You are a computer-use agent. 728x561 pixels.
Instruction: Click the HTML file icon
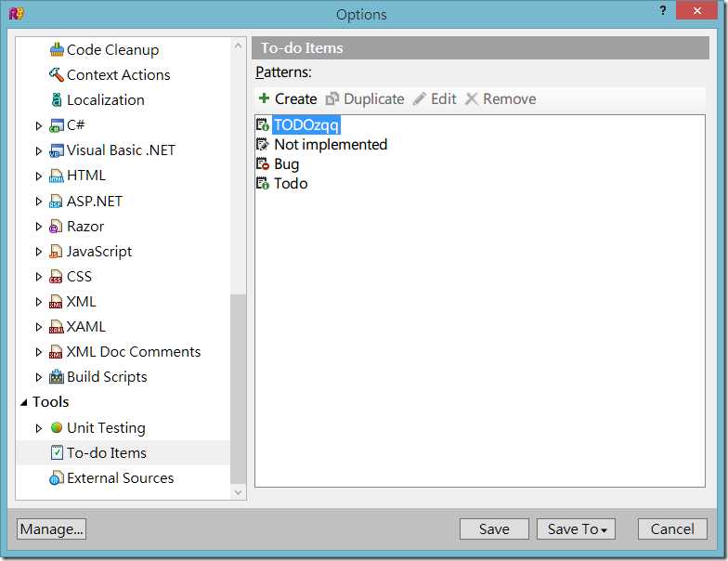coord(56,176)
